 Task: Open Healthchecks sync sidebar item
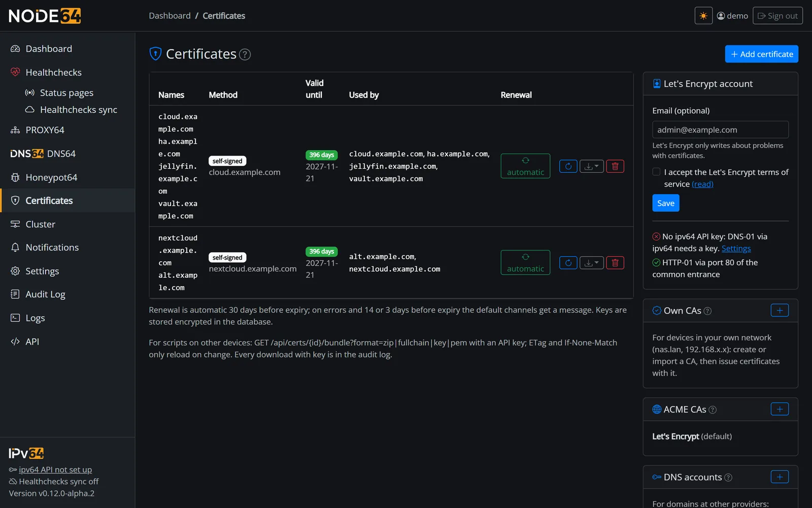point(67,110)
